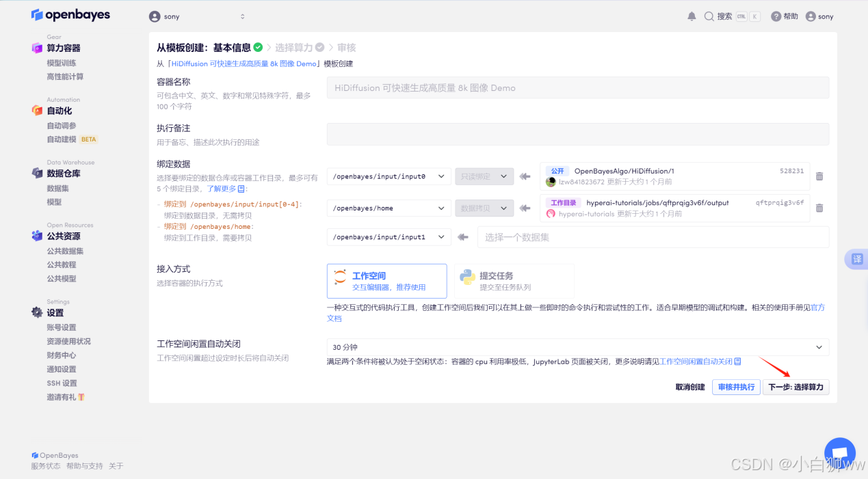Click the search magnifier icon

point(709,16)
